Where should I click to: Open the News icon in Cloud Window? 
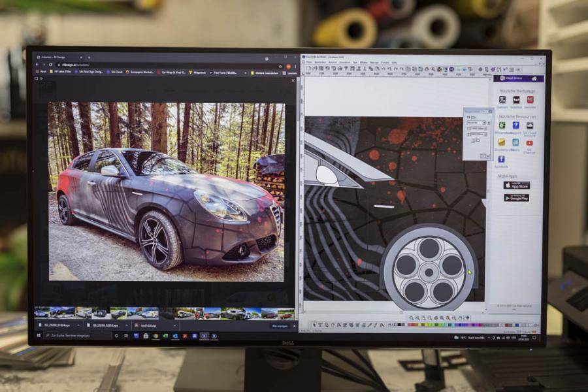[515, 142]
